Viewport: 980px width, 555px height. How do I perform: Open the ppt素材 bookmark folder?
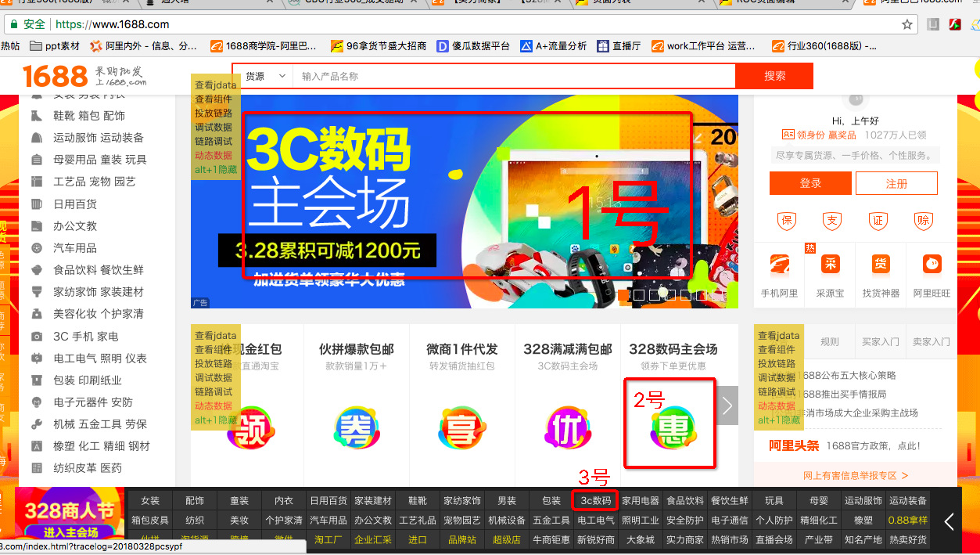click(55, 46)
